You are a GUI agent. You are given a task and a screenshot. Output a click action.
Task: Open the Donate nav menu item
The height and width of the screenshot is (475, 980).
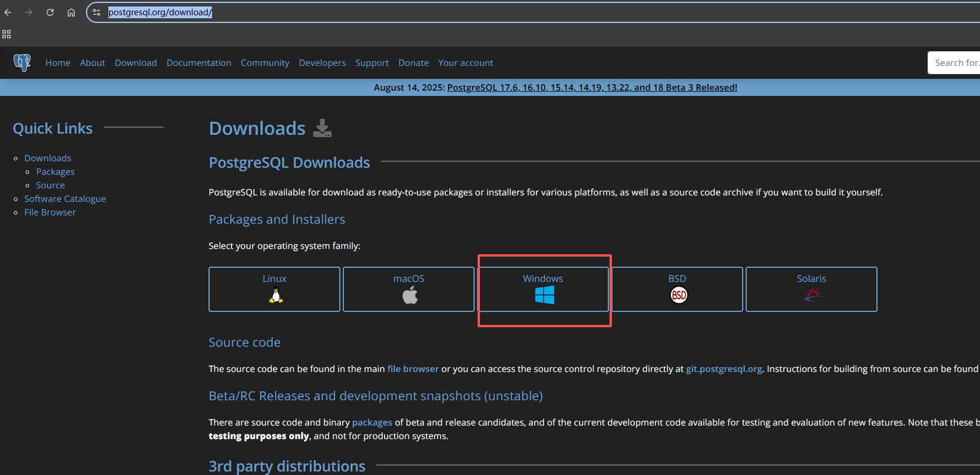coord(413,63)
